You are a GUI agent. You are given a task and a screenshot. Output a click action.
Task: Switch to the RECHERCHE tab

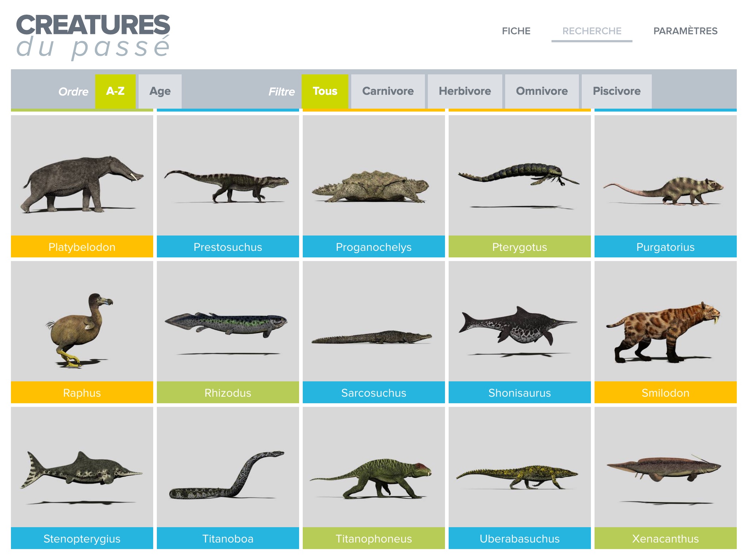point(592,31)
